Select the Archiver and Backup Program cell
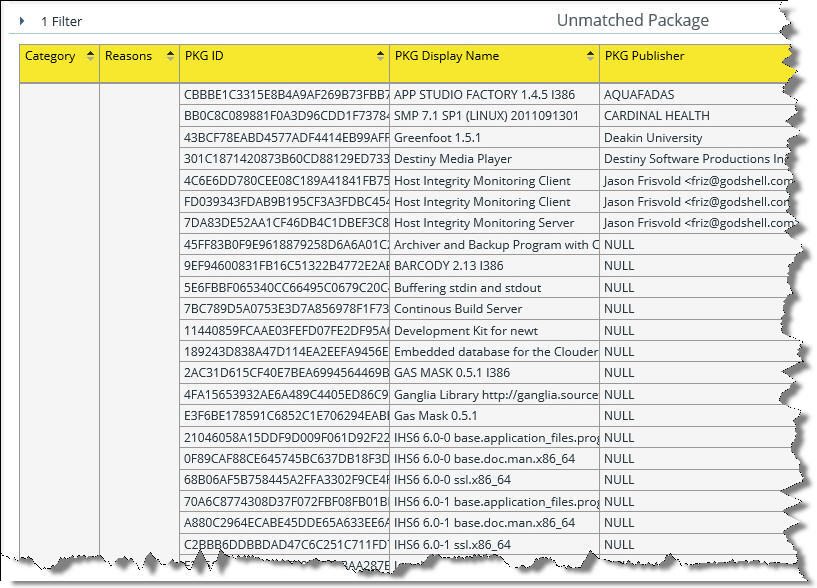 point(494,244)
